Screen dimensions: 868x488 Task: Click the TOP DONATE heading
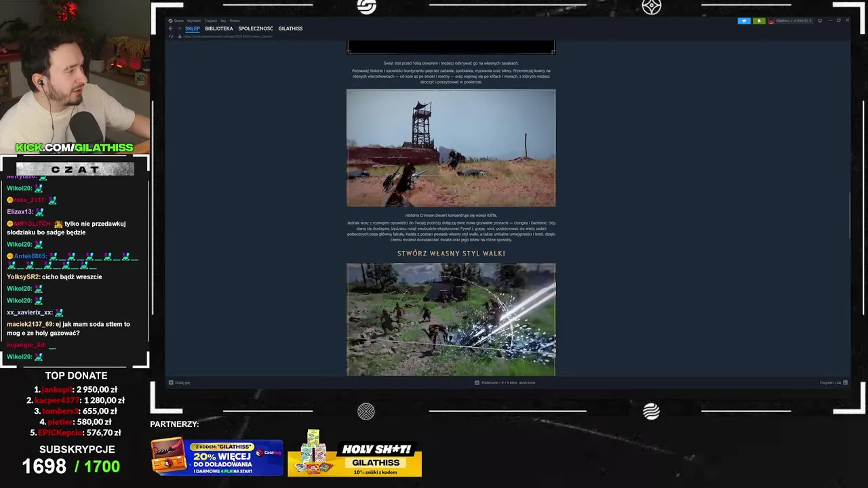click(x=76, y=375)
